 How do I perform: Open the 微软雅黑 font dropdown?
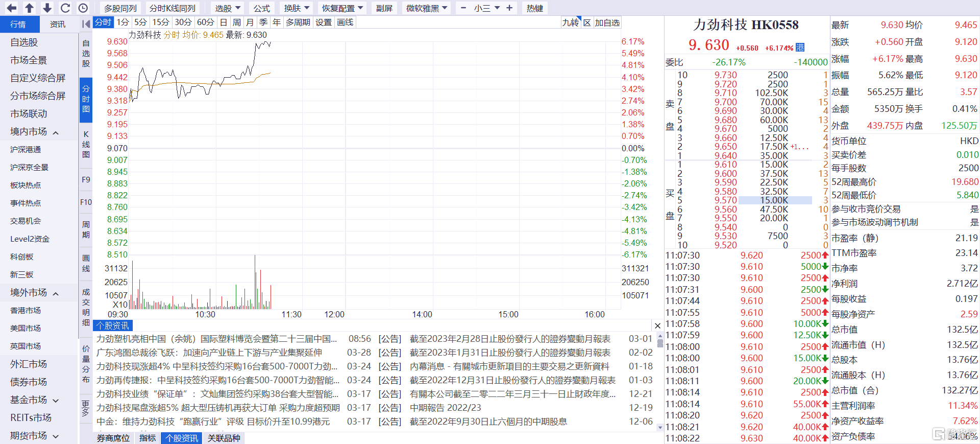point(427,8)
